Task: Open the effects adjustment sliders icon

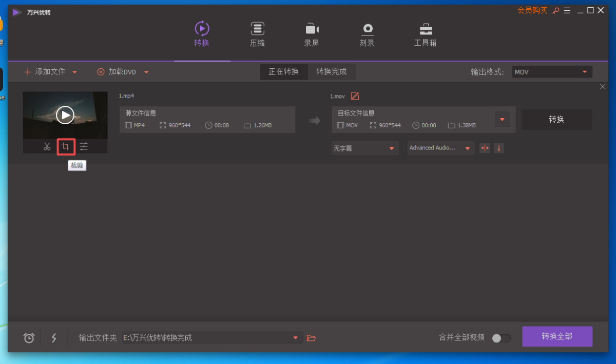Action: pos(84,147)
